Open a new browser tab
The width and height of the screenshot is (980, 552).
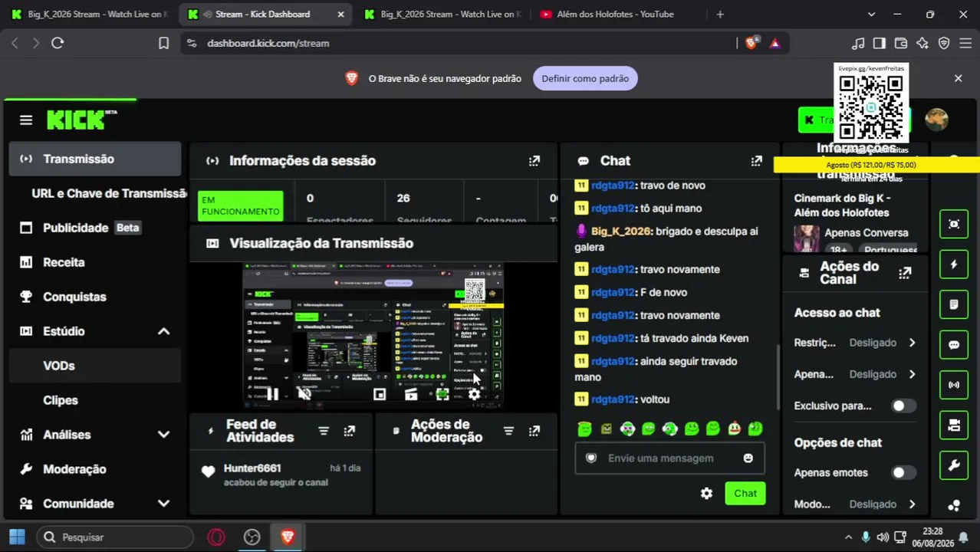[x=719, y=14]
